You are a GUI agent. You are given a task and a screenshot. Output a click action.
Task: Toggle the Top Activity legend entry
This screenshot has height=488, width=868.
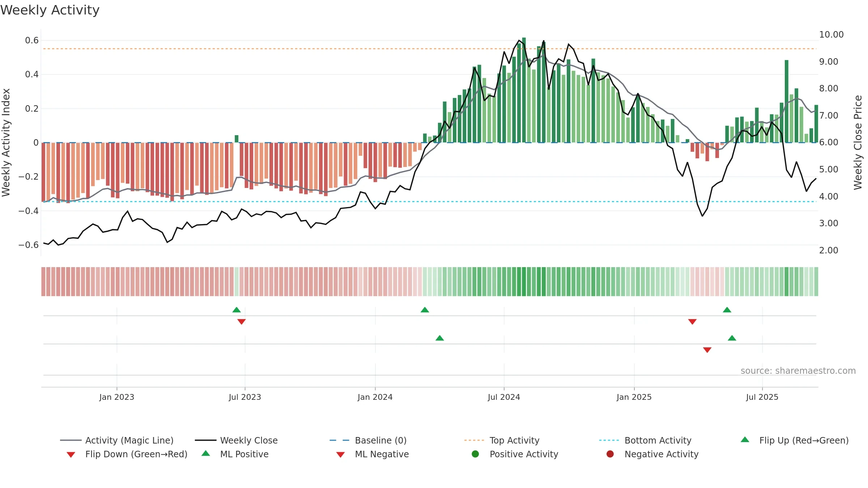click(502, 440)
